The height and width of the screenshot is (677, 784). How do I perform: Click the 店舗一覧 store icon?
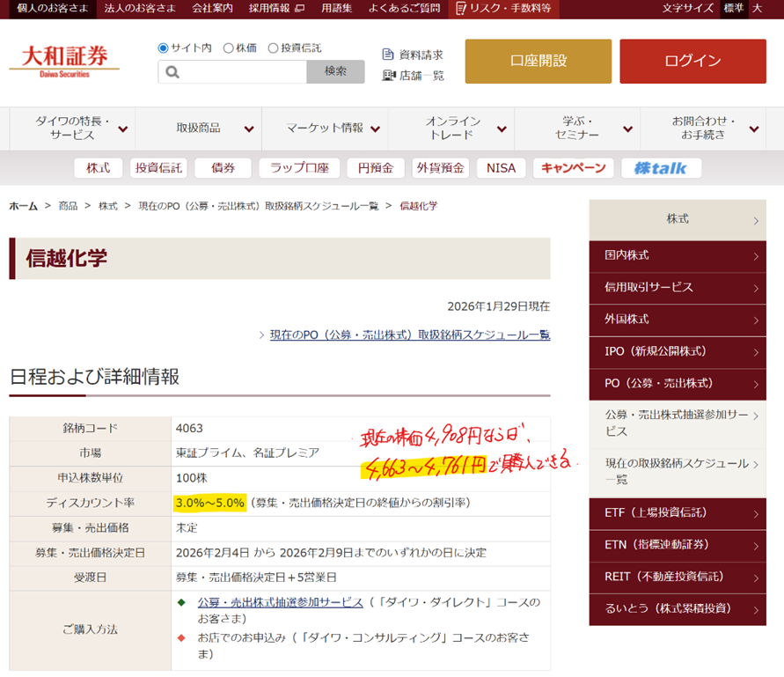[x=388, y=76]
